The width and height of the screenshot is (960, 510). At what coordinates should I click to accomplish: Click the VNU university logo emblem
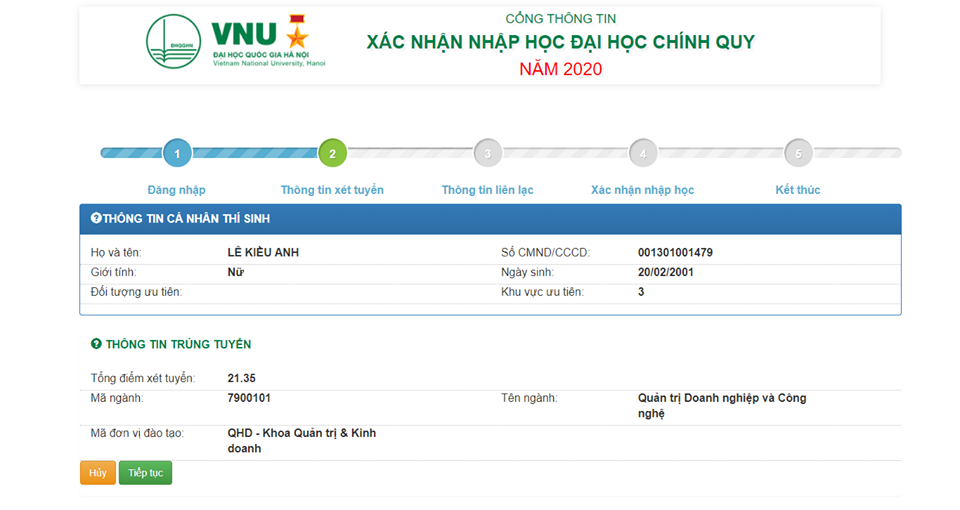[x=173, y=42]
